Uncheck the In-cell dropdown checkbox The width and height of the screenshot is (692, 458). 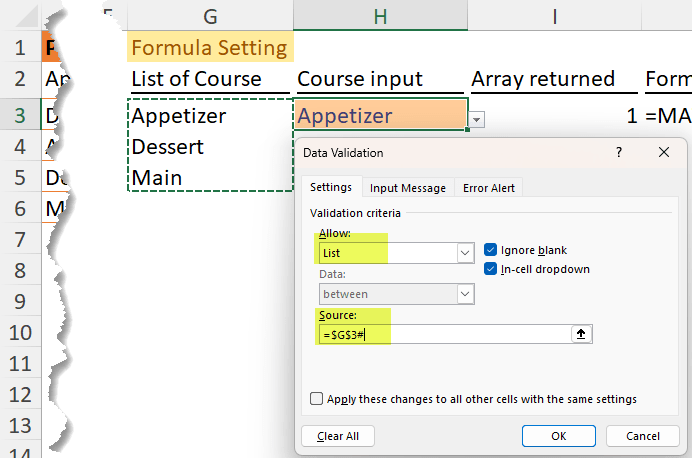491,269
